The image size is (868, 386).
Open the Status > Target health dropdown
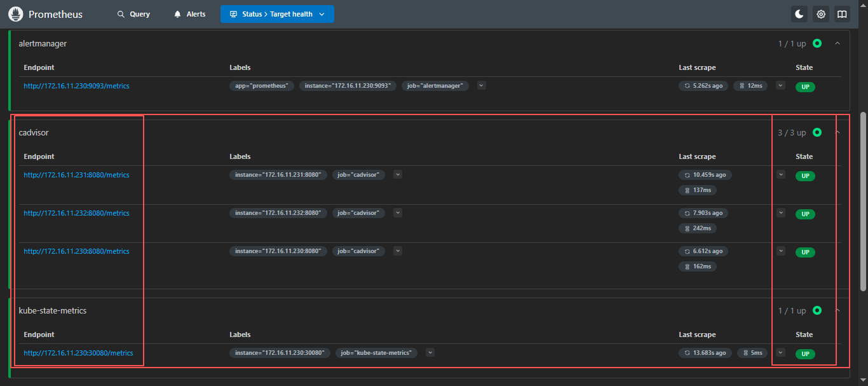click(277, 14)
